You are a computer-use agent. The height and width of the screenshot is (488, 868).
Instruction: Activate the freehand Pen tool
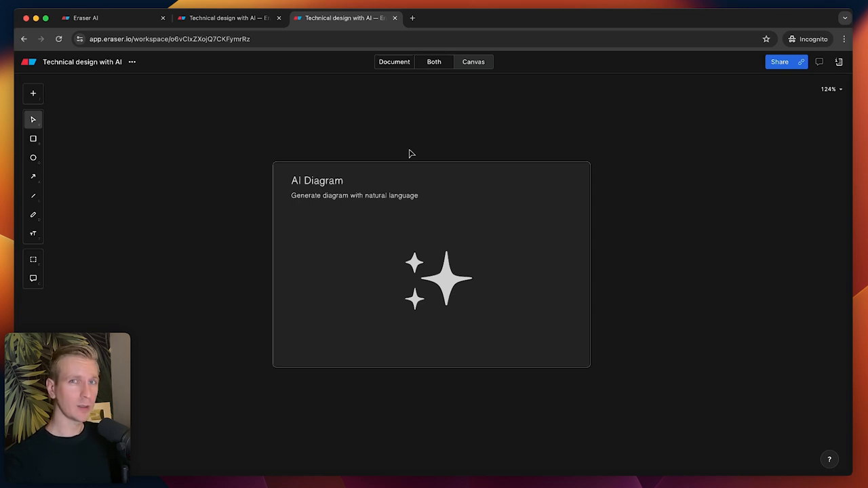[33, 215]
